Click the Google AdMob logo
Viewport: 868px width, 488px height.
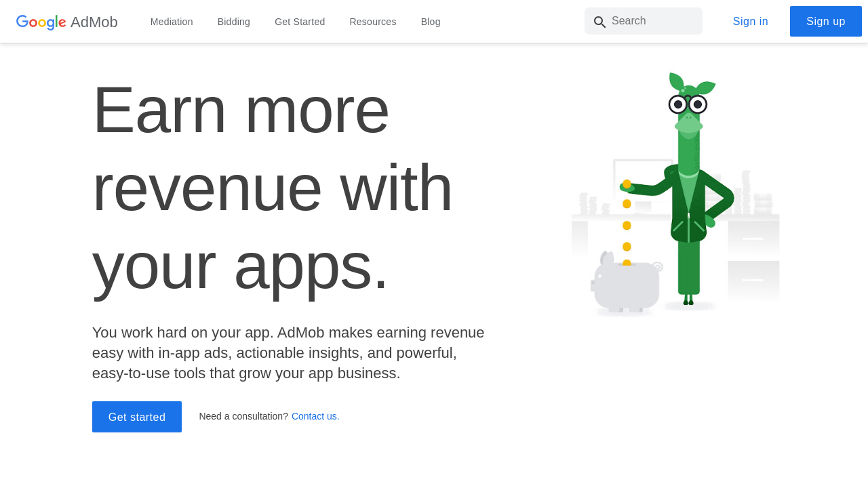click(x=66, y=22)
